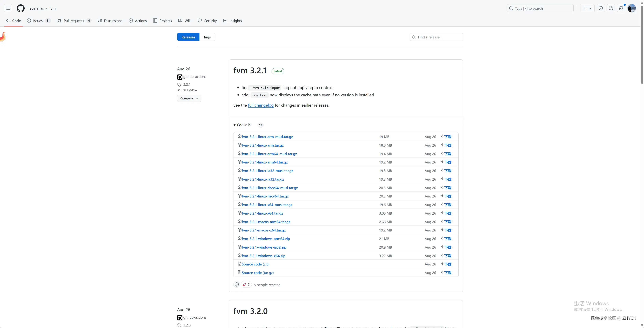This screenshot has width=644, height=328.
Task: Click the user avatar in top right
Action: [632, 8]
